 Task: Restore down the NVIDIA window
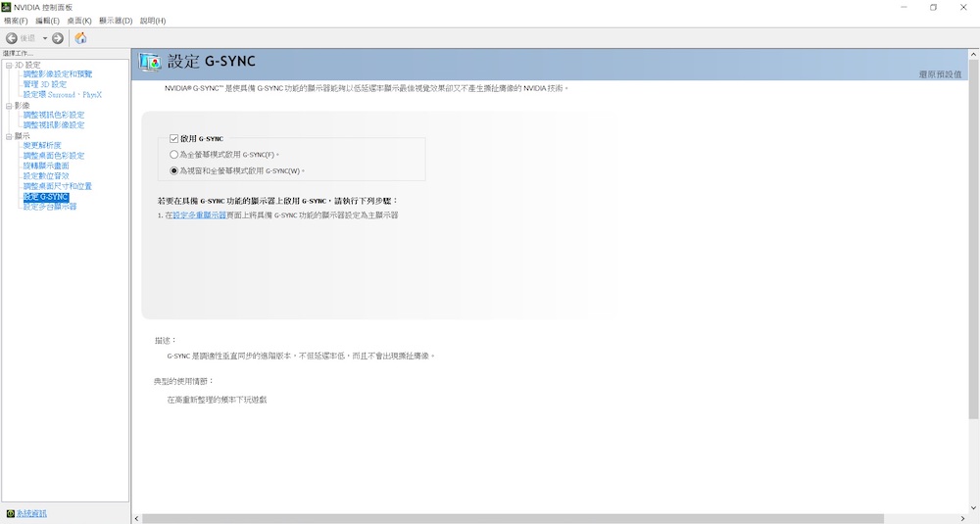pos(933,8)
